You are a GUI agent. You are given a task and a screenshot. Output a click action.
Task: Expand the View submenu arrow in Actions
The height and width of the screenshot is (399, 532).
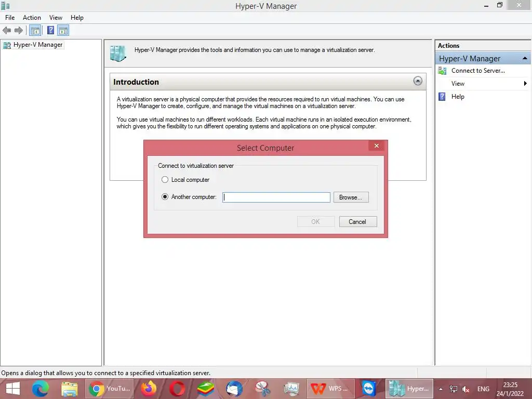pyautogui.click(x=525, y=84)
